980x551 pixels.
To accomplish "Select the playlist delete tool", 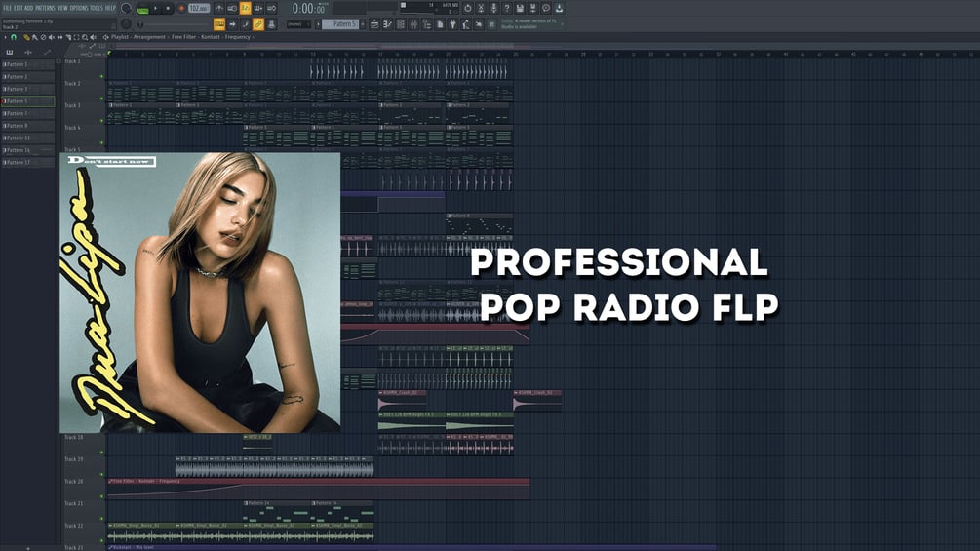I will tap(43, 37).
